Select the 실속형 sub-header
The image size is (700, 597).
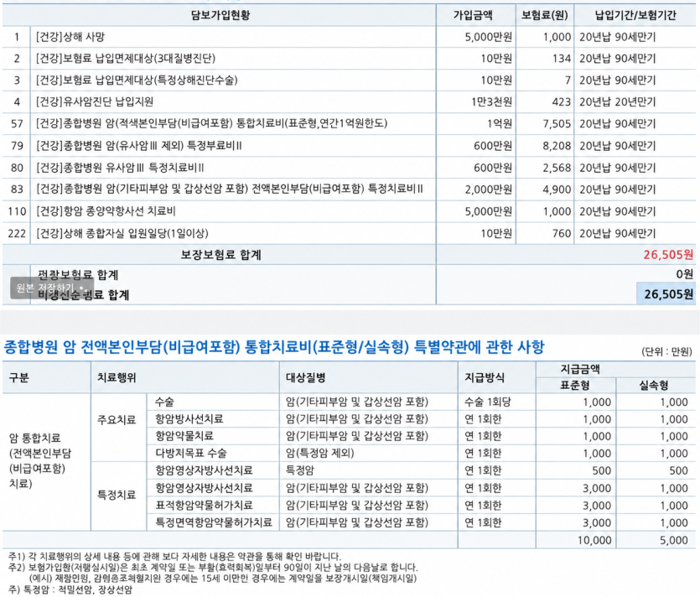coord(654,386)
